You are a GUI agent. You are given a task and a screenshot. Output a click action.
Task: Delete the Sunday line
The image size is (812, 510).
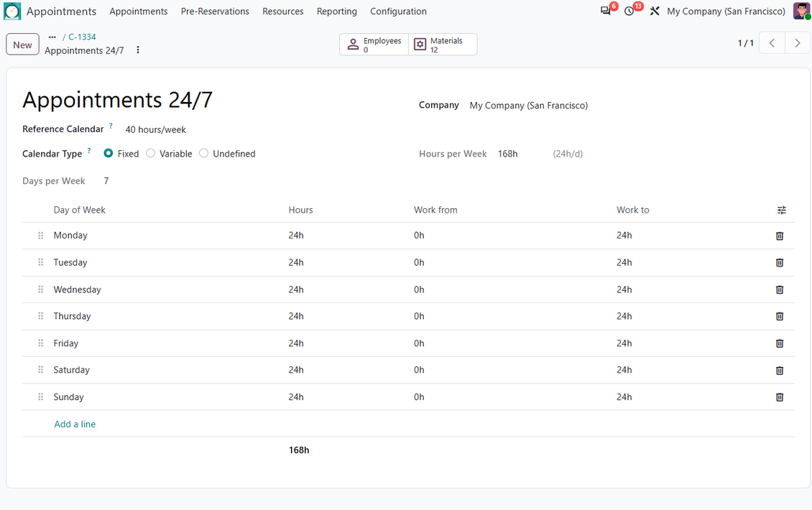click(780, 397)
